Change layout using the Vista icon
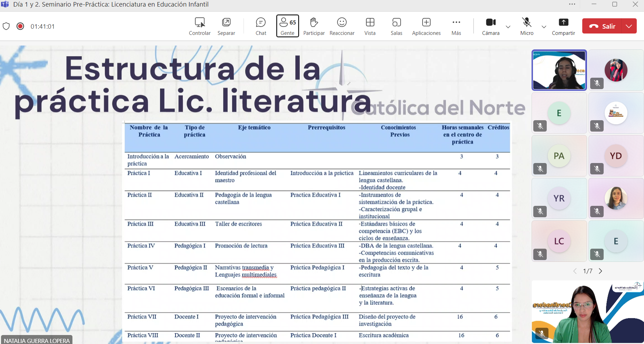Screen dimensions: 644x344 pyautogui.click(x=370, y=26)
